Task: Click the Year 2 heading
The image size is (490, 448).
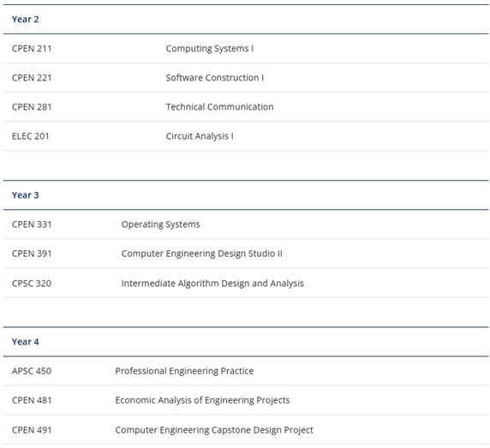Action: (x=26, y=20)
